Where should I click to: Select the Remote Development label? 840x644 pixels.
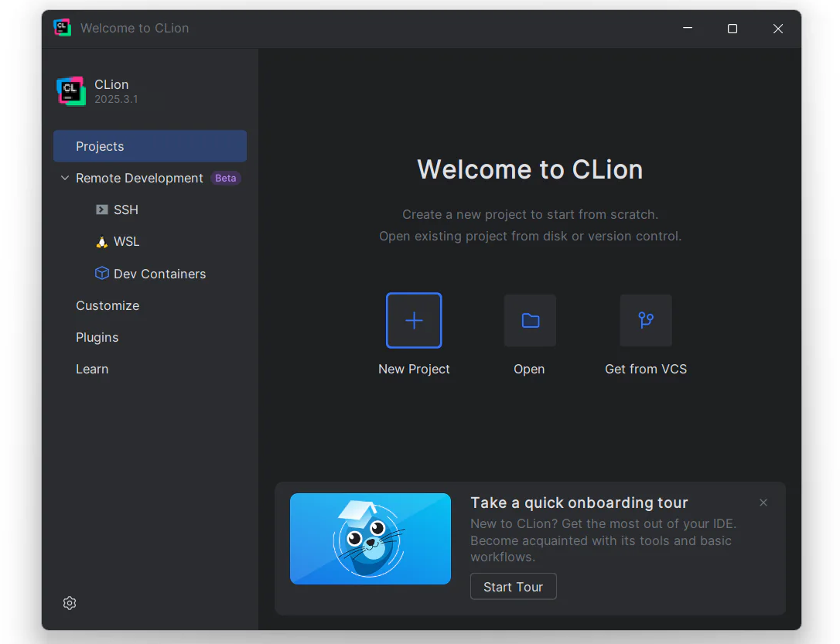[x=139, y=178]
